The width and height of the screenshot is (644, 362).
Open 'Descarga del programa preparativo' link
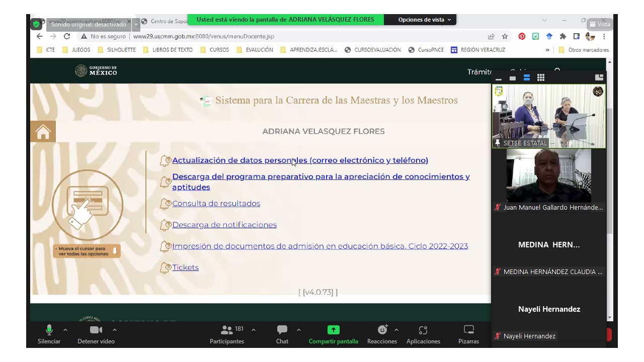[321, 182]
